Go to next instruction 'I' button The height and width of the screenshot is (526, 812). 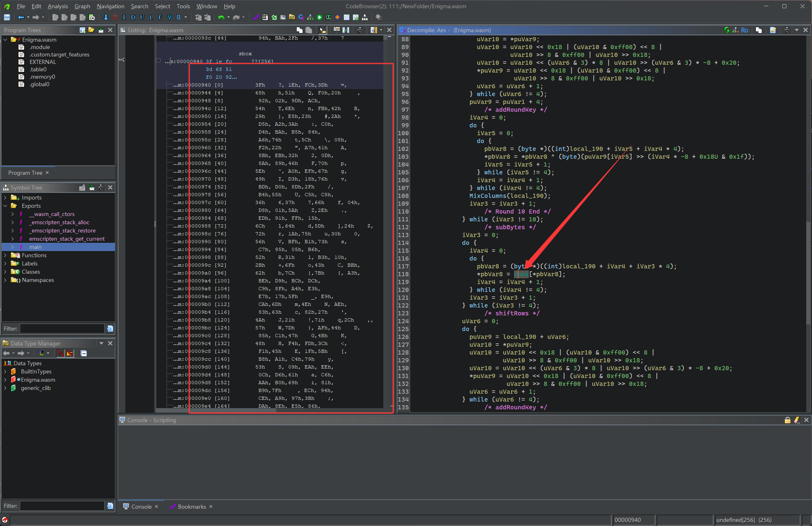point(124,17)
